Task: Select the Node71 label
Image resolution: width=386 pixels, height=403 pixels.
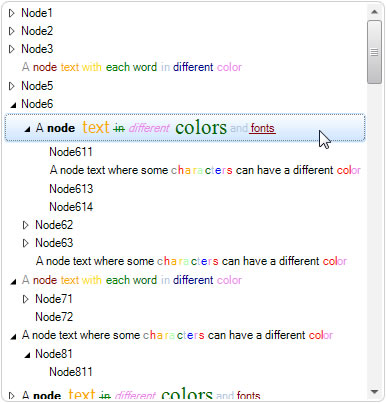Action: pos(54,299)
